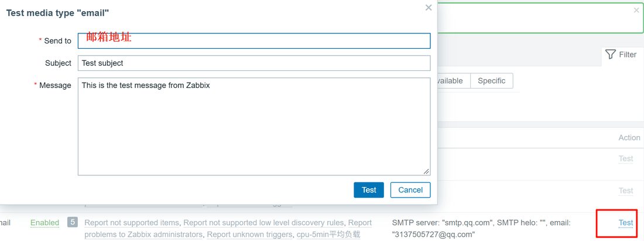Grab the Message textarea resize handle

click(426, 171)
